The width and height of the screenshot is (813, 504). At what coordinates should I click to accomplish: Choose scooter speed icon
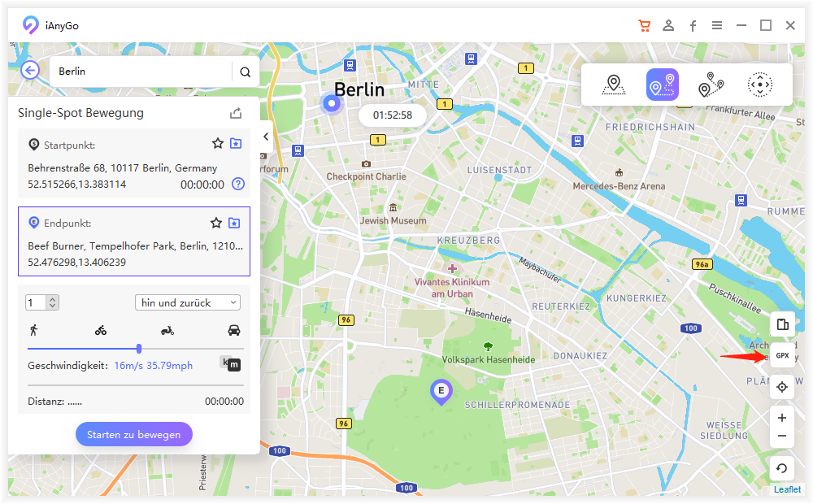(x=167, y=330)
